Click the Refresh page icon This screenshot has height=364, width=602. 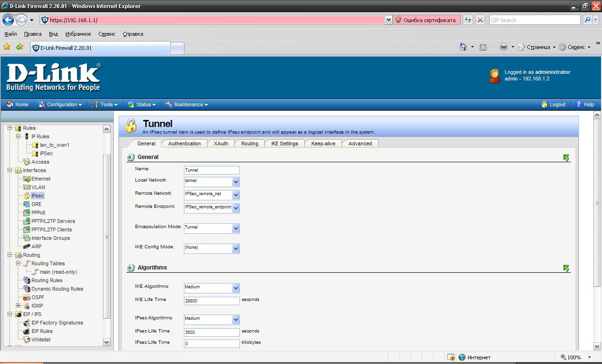(x=467, y=20)
